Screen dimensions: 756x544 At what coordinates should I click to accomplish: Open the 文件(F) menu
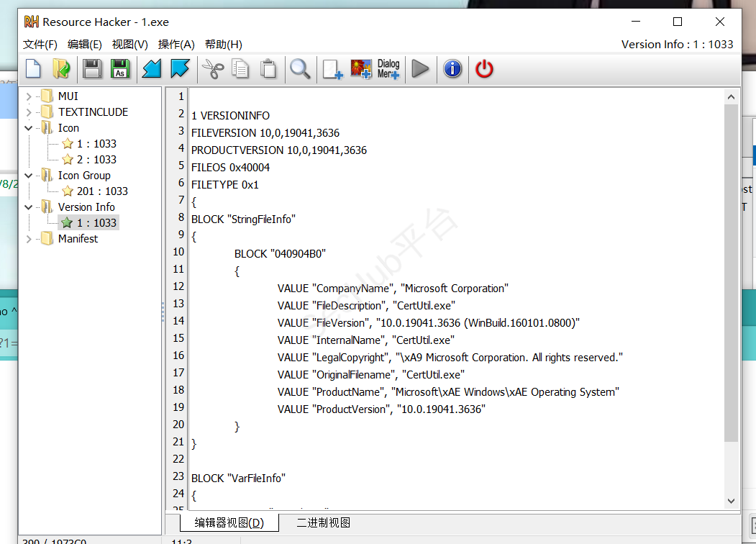pos(40,45)
